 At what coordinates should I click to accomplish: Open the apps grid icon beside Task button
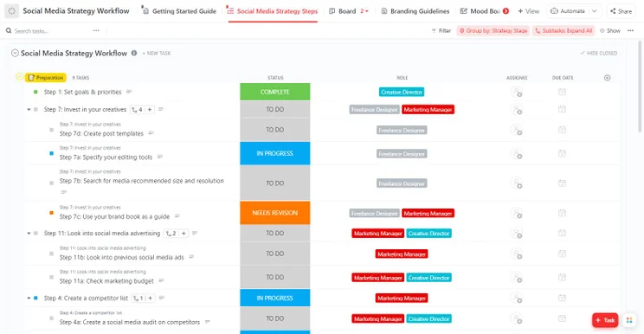coord(629,320)
